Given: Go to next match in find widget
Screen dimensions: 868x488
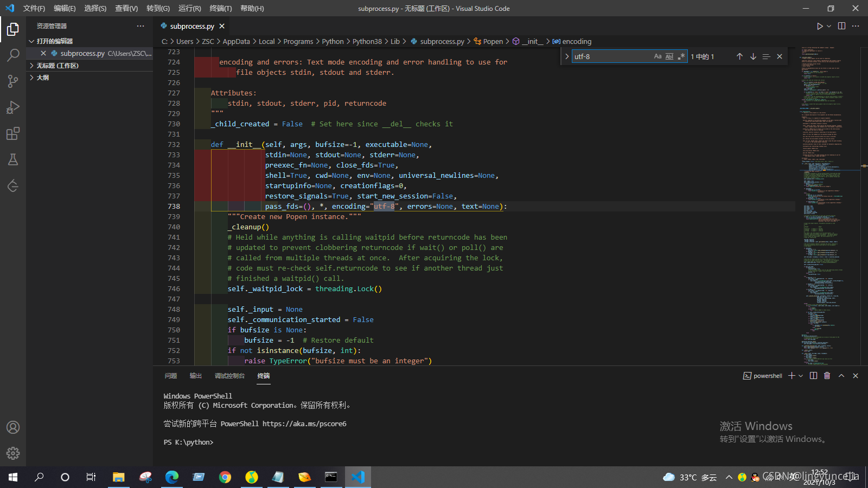Looking at the screenshot, I should [x=753, y=56].
